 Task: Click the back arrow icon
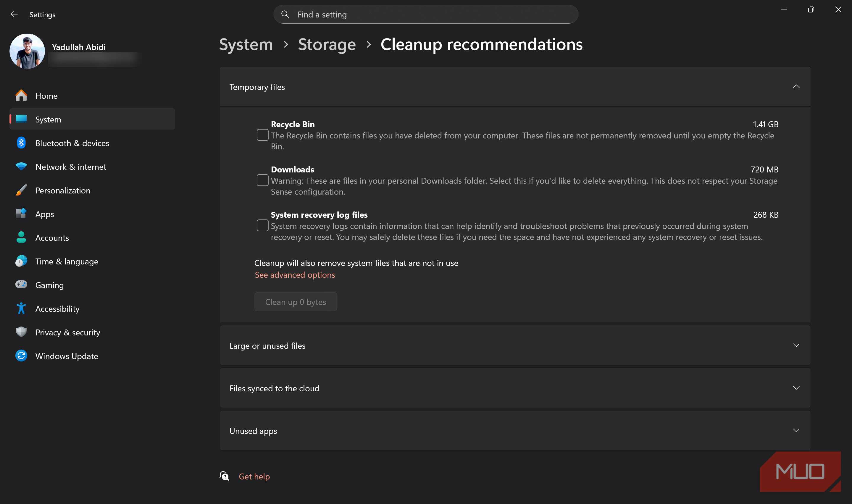pyautogui.click(x=14, y=14)
